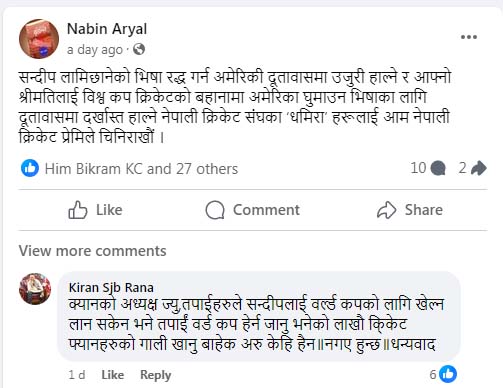
Task: Click the blue like reaction icon on post
Action: 30,168
